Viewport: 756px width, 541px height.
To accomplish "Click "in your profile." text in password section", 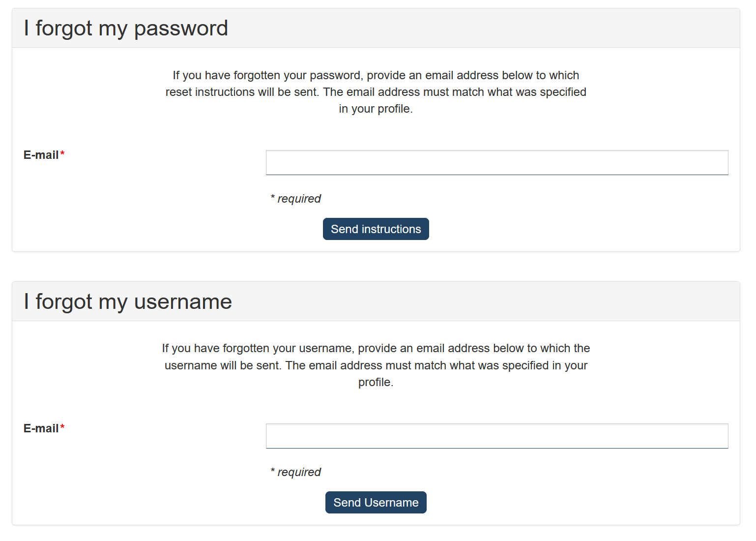I will [x=376, y=109].
